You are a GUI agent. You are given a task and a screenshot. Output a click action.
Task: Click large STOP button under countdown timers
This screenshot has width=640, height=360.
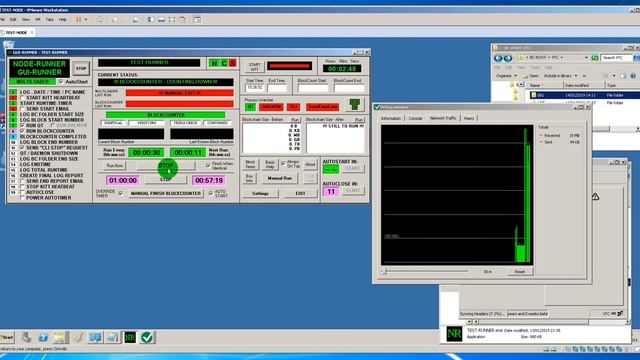point(166,166)
